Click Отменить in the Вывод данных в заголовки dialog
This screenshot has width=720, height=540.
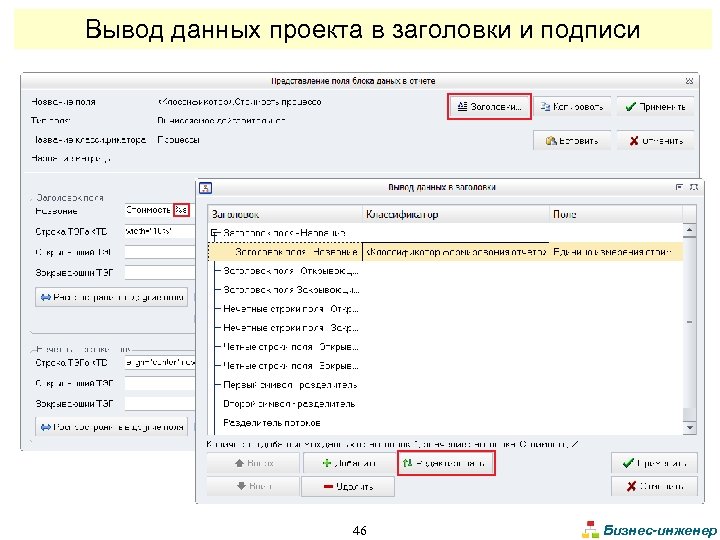[654, 486]
